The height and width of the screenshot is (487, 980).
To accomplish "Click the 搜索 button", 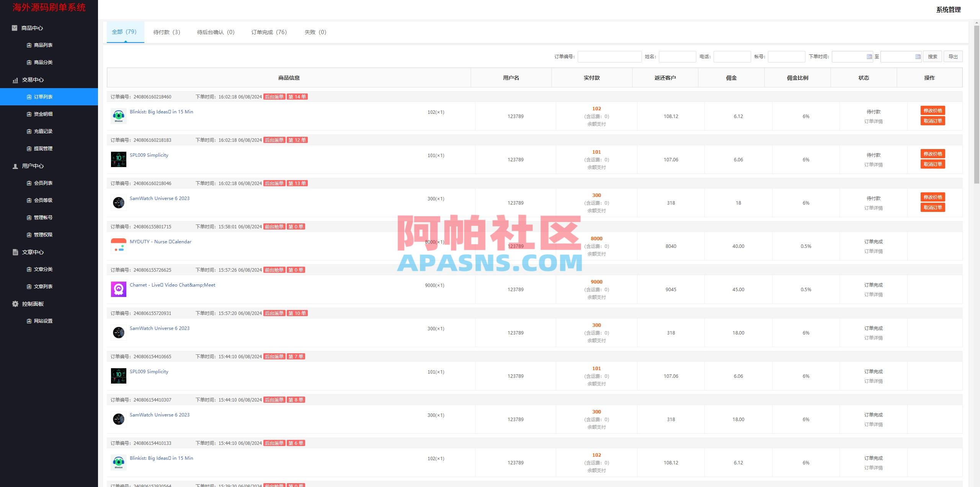I will (933, 56).
